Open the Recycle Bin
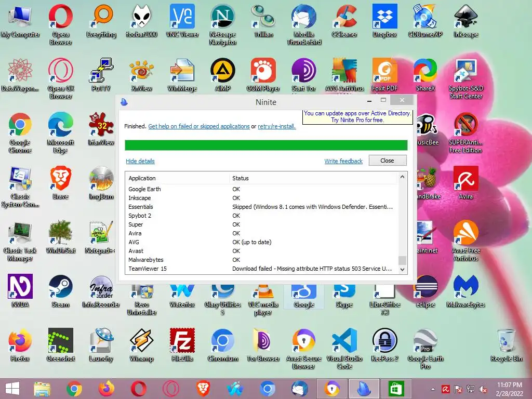 coord(506,345)
